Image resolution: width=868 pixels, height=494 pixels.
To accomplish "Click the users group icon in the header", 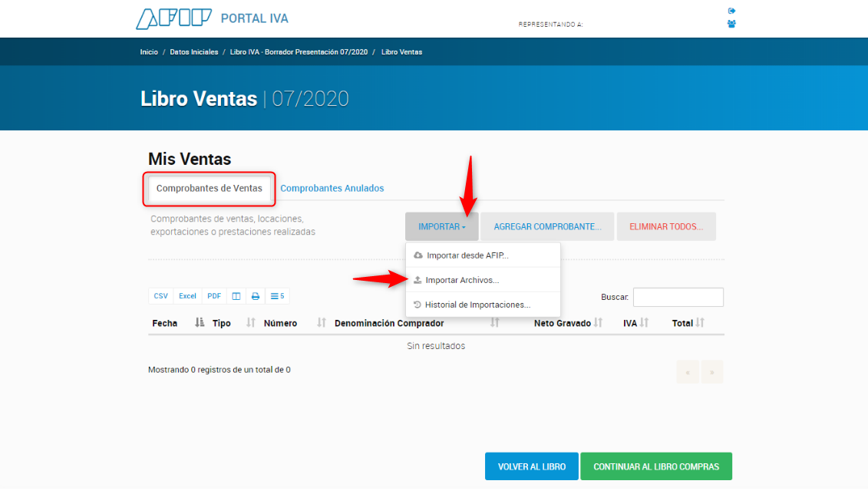I will point(731,24).
